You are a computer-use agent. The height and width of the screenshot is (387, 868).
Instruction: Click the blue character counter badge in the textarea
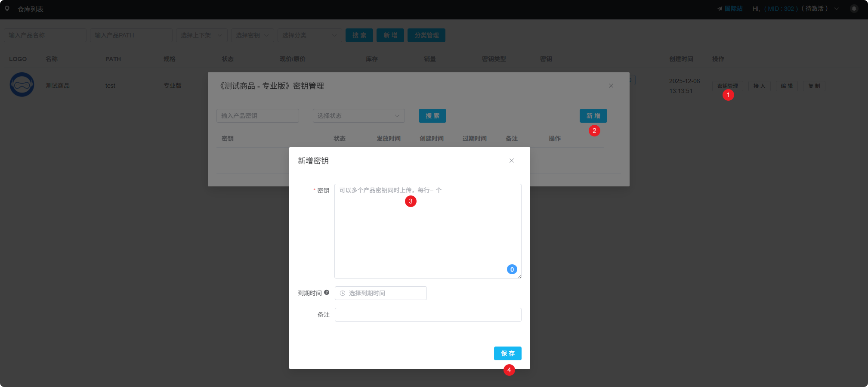click(512, 269)
